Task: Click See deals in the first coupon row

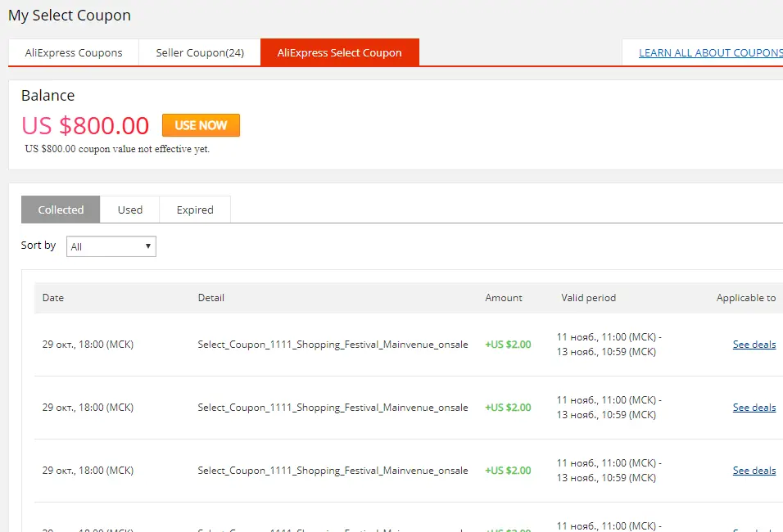Action: click(x=754, y=345)
